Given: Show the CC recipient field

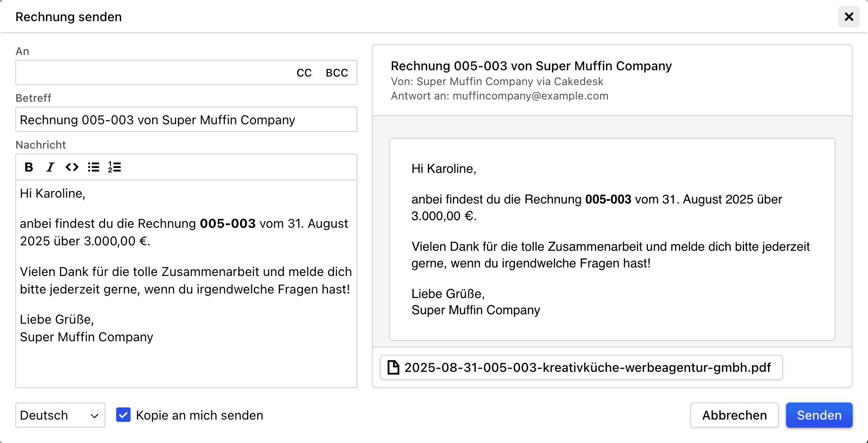Looking at the screenshot, I should point(304,72).
